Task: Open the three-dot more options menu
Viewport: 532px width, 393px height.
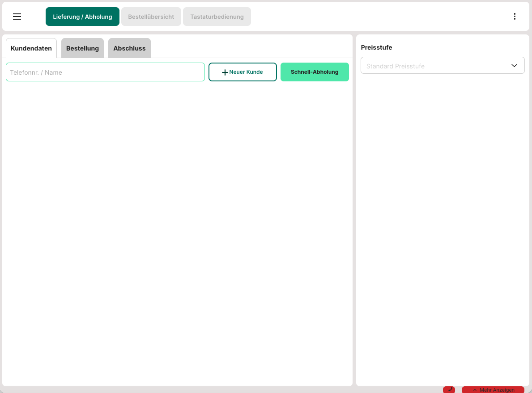Action: [x=515, y=17]
